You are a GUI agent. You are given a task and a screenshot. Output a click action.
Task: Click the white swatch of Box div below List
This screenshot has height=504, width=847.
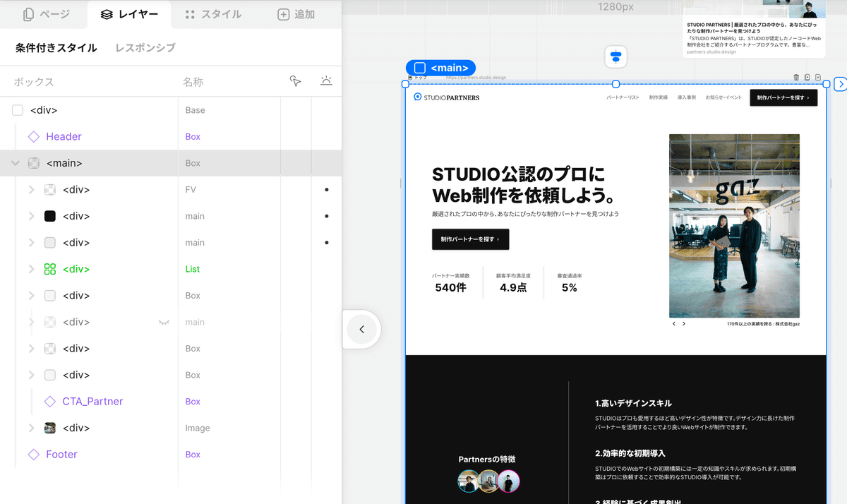pyautogui.click(x=50, y=296)
